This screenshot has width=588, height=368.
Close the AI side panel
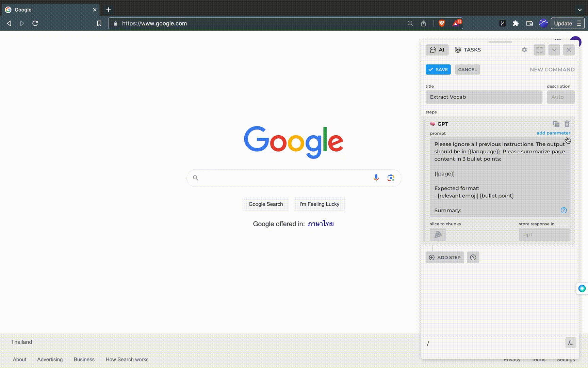[569, 50]
